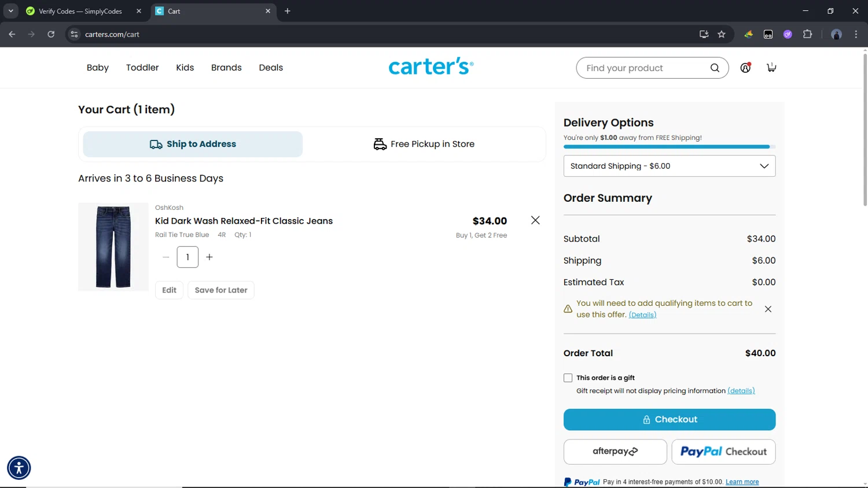868x488 pixels.
Task: Click the black square extension icon
Action: [768, 34]
